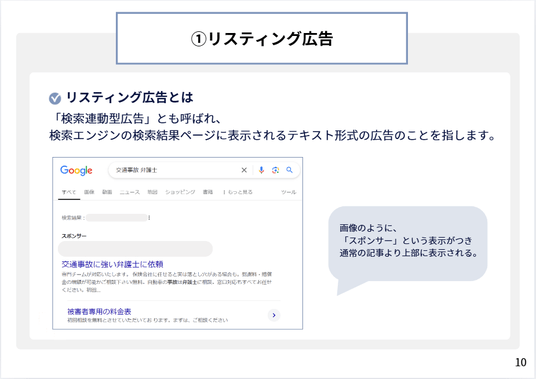This screenshot has height=379, width=536.
Task: Click the speech bubble about スポンサー表示
Action: point(407,244)
